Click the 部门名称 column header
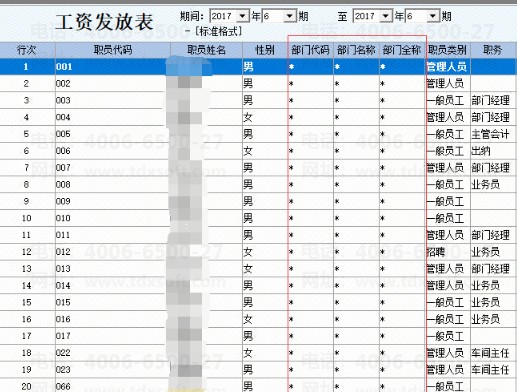This screenshot has width=517, height=392. pos(356,50)
